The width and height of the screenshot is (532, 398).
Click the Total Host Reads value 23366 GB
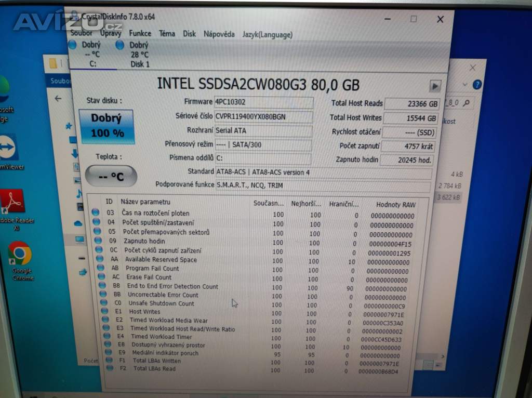[412, 104]
